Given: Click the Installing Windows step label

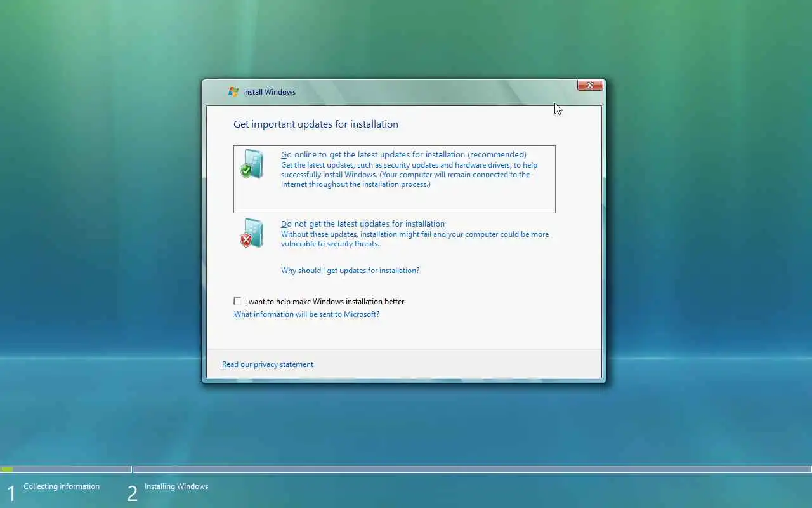Looking at the screenshot, I should [176, 486].
